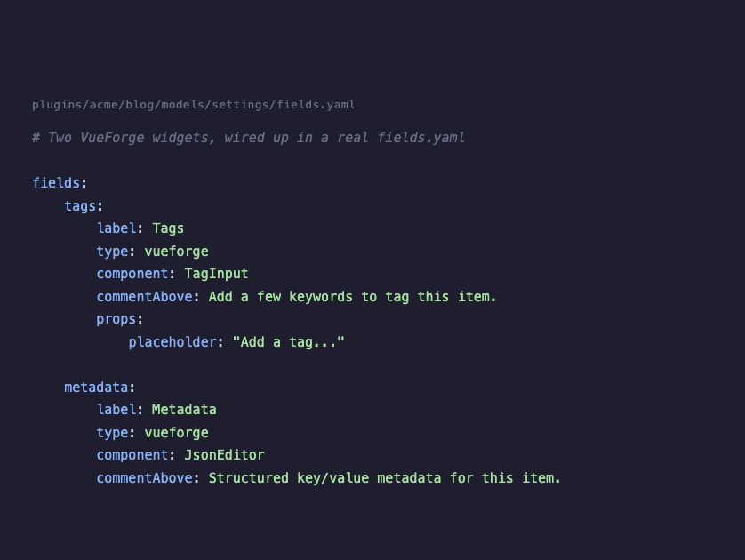This screenshot has height=560, width=745.
Task: Click the Metadata label value
Action: pyautogui.click(x=184, y=410)
